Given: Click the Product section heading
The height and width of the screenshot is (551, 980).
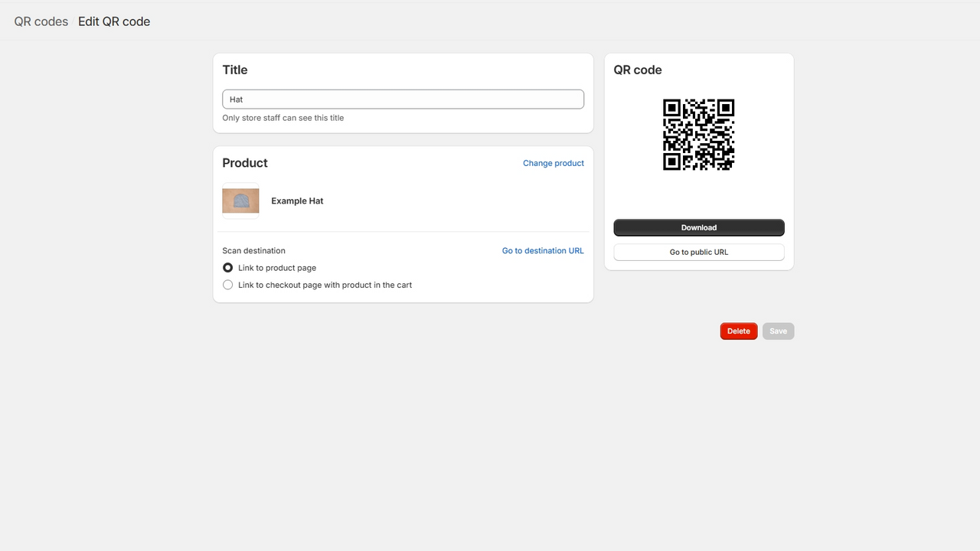Looking at the screenshot, I should (245, 163).
